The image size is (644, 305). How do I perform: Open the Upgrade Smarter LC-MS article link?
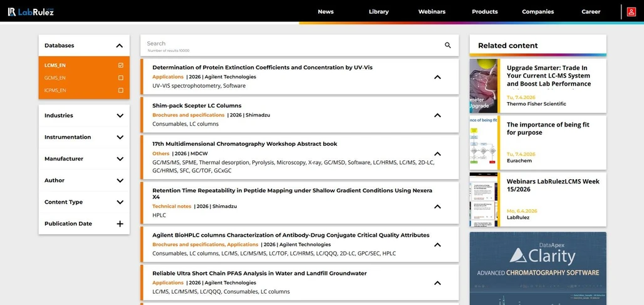click(x=548, y=76)
